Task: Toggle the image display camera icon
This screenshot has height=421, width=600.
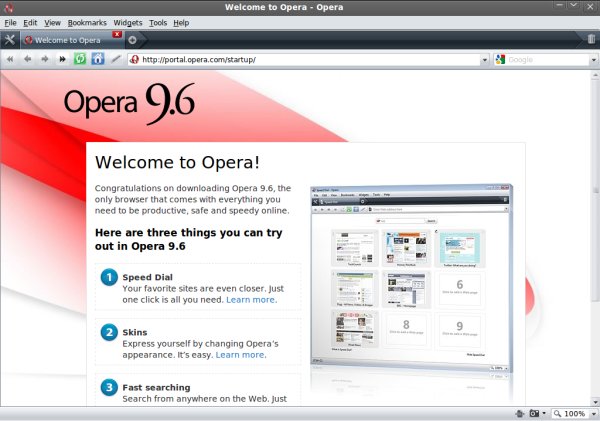Action: 534,413
